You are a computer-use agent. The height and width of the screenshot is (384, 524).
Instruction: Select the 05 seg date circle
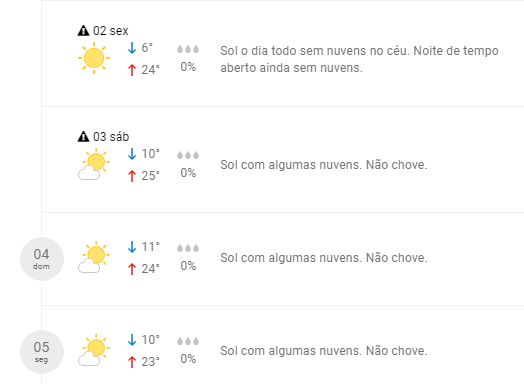[42, 352]
